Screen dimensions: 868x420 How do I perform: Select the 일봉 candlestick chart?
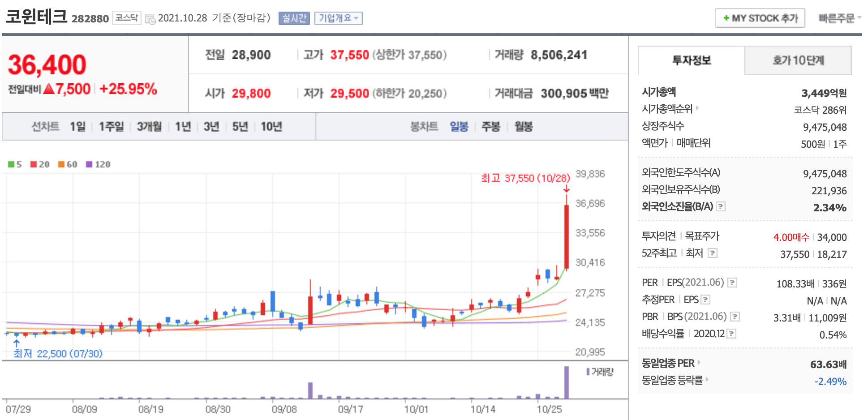[x=459, y=127]
